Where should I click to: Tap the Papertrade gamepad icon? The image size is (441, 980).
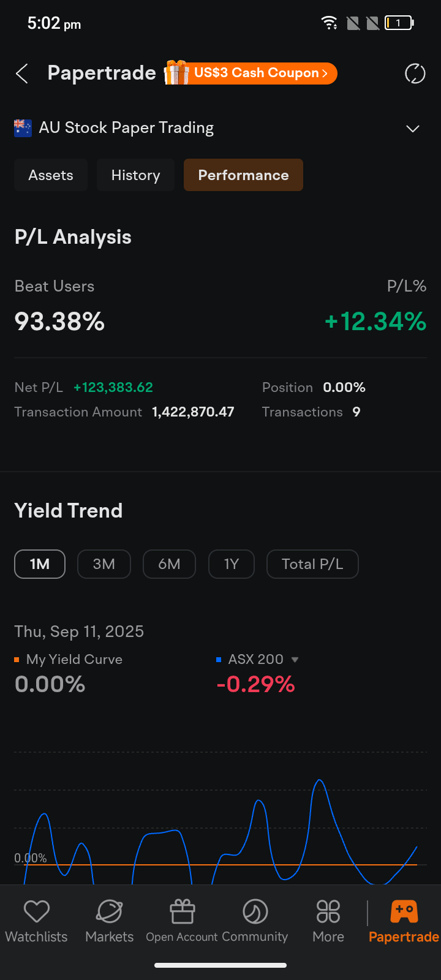(x=404, y=912)
